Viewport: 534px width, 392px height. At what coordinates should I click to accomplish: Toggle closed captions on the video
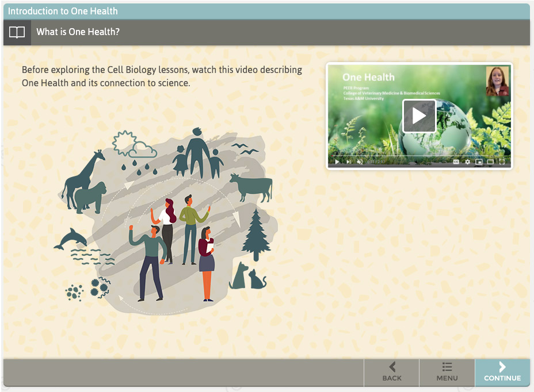(x=456, y=162)
